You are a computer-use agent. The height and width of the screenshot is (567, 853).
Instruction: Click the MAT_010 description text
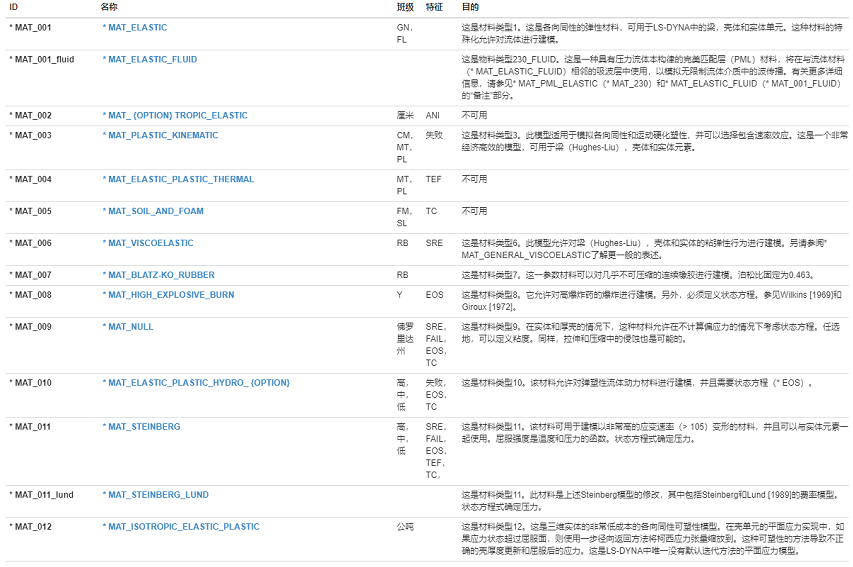tap(636, 383)
